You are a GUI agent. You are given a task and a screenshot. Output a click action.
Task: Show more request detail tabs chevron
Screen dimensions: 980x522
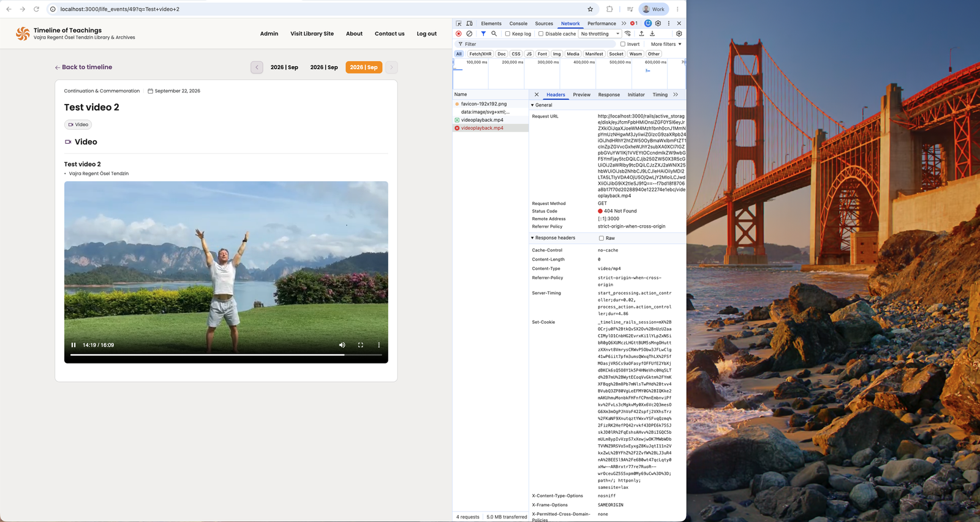click(x=676, y=95)
